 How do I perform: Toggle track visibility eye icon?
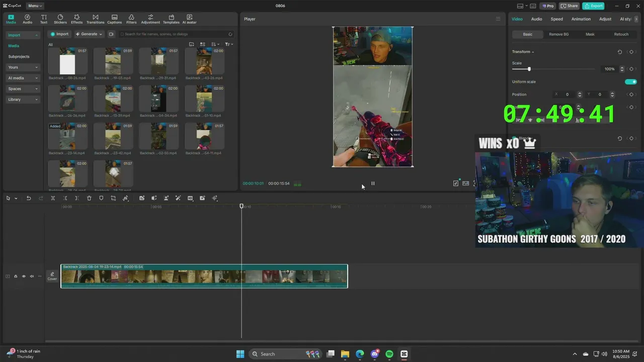[x=23, y=276]
